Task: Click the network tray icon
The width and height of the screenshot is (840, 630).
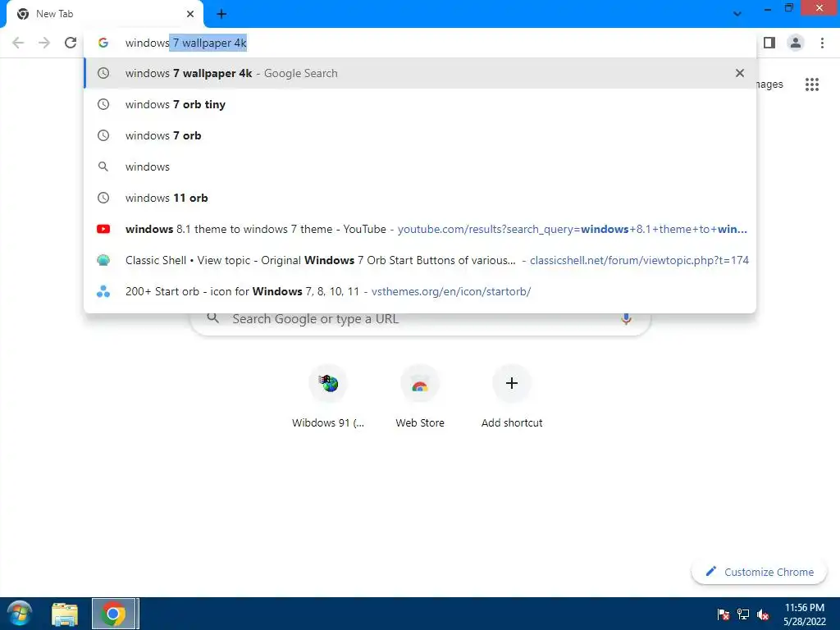Action: pyautogui.click(x=743, y=614)
